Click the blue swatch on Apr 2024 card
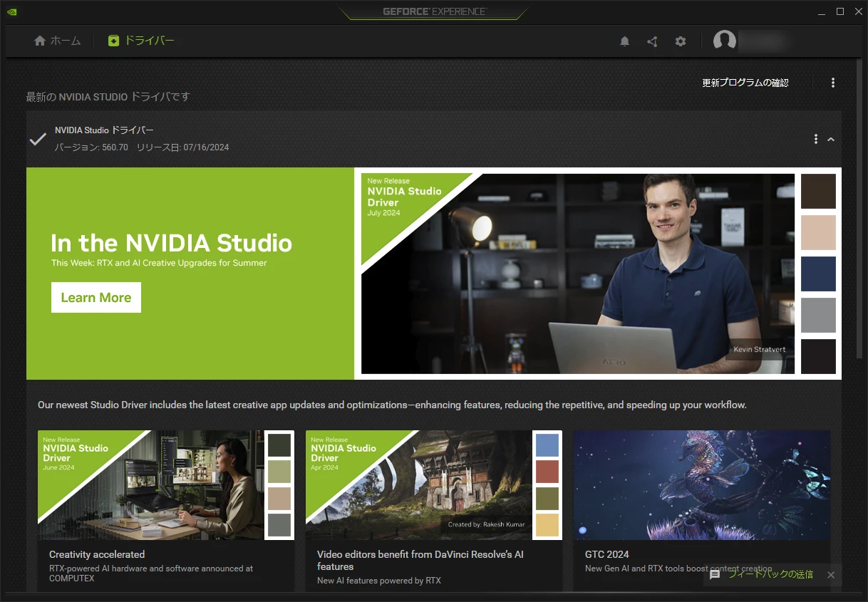868x602 pixels. click(x=547, y=445)
